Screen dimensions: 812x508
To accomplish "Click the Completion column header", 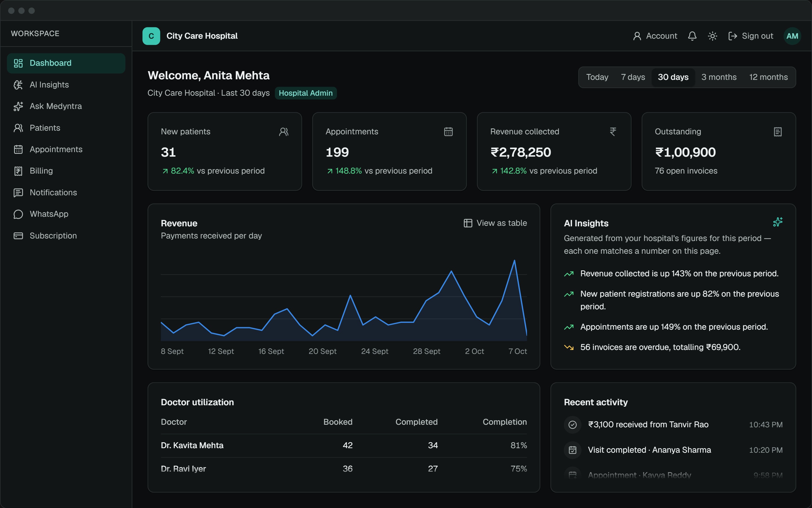I will 505,422.
